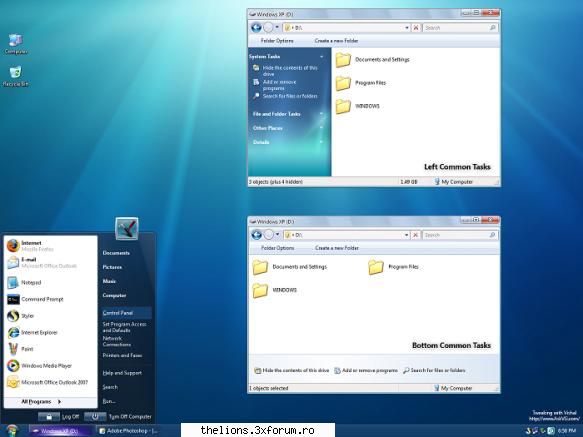Click the user picture at Start menu top
Viewport: 583px width, 437px height.
[126, 228]
